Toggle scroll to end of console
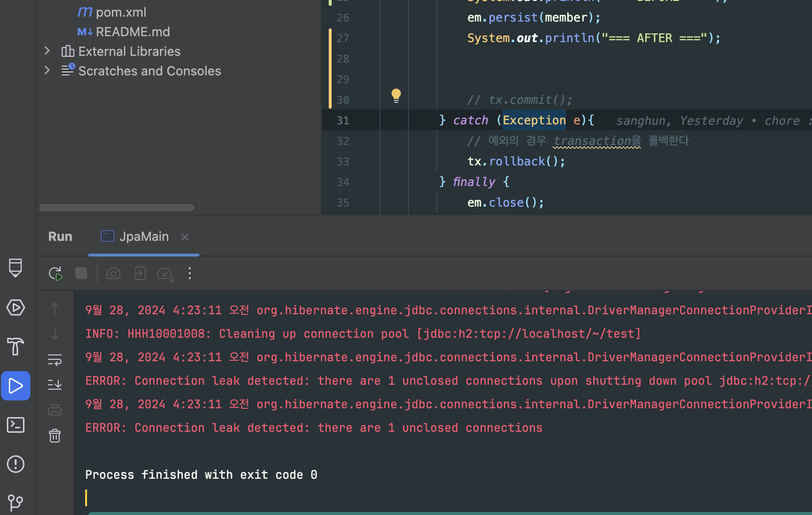812x515 pixels. pyautogui.click(x=55, y=385)
